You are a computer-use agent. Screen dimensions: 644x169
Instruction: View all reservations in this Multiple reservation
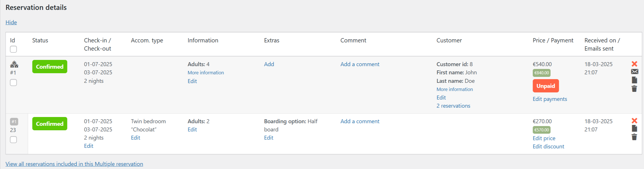pos(74,164)
